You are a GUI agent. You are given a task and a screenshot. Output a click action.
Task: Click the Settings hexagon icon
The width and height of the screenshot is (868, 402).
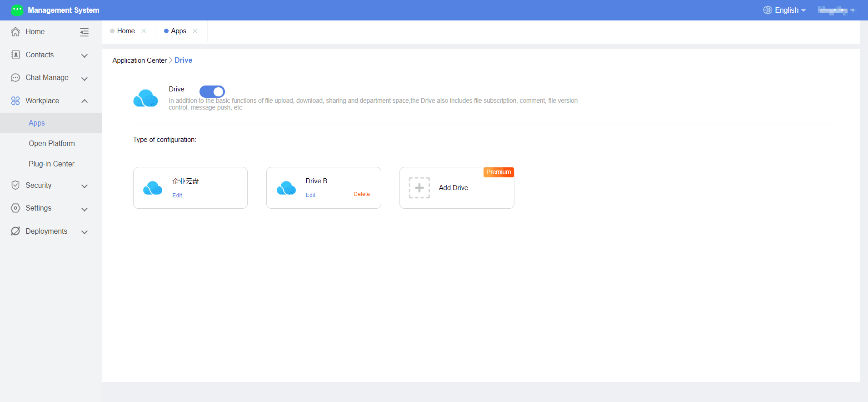tap(15, 208)
